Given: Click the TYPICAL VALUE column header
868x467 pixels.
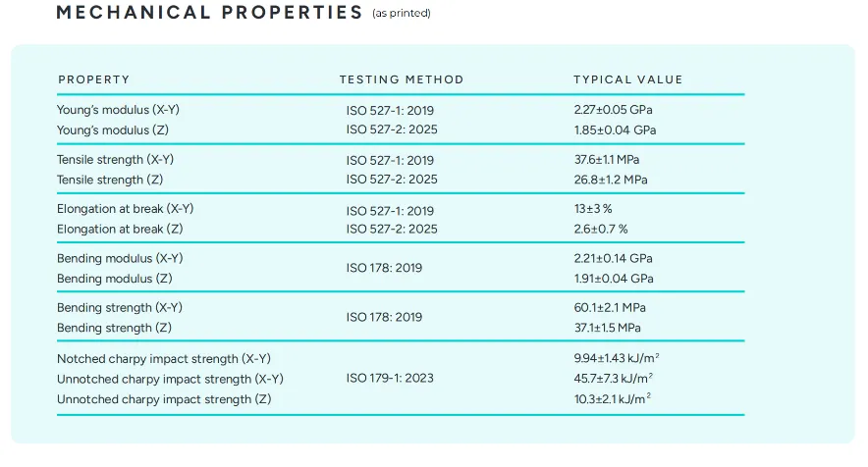Looking at the screenshot, I should [627, 79].
